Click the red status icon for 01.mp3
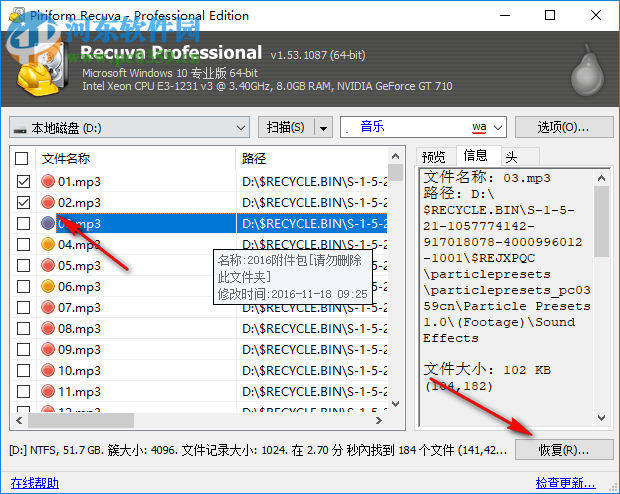This screenshot has width=620, height=494. click(48, 182)
